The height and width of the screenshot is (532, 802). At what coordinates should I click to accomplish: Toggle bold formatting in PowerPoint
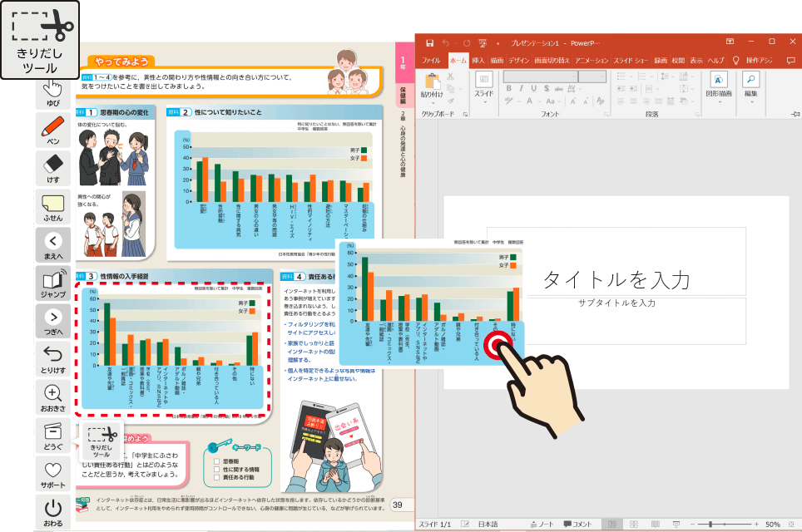pos(509,88)
